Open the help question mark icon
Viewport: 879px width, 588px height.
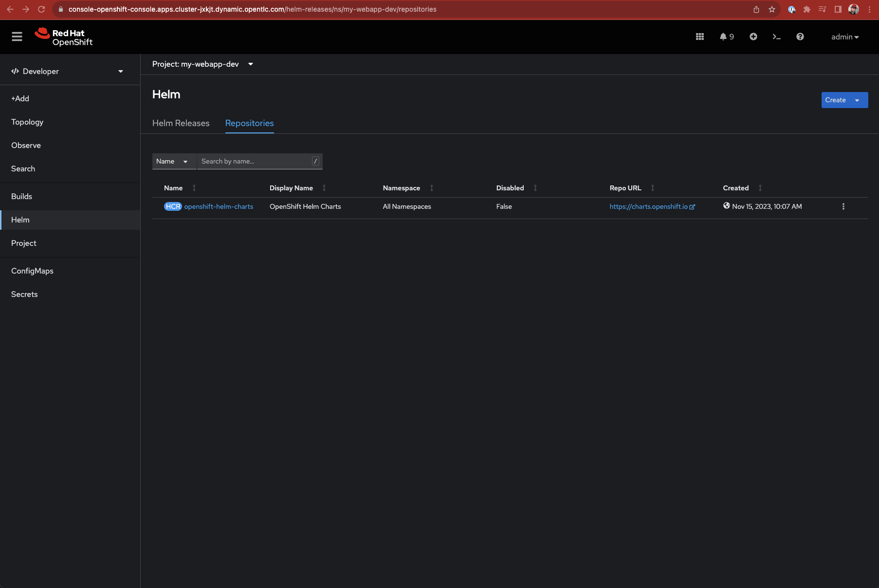(800, 37)
